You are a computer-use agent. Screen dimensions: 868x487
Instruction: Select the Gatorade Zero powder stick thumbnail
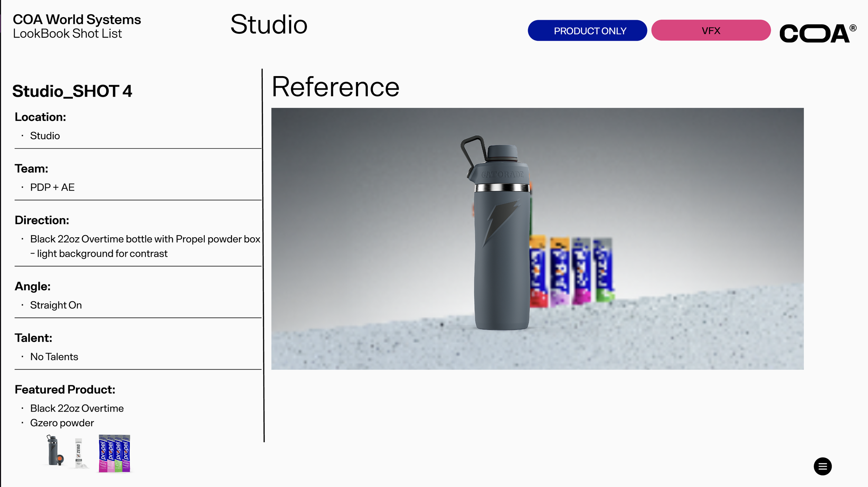[79, 453]
